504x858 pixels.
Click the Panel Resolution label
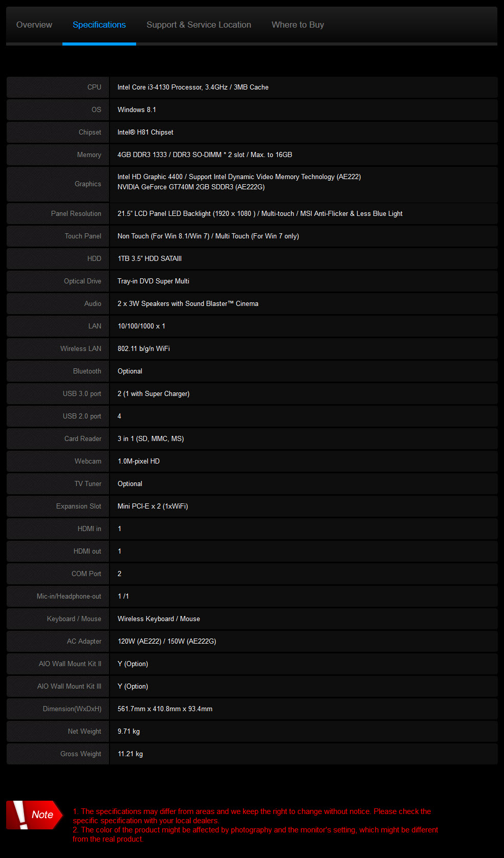pyautogui.click(x=76, y=214)
